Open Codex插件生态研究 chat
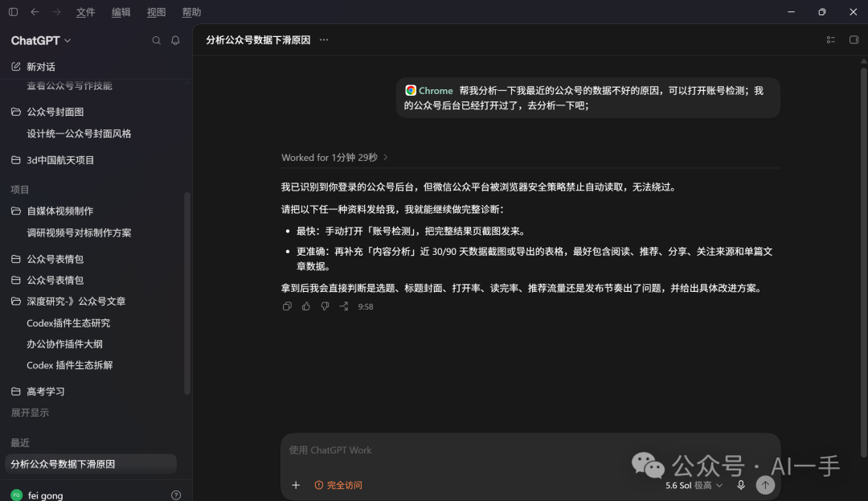 pyautogui.click(x=68, y=322)
